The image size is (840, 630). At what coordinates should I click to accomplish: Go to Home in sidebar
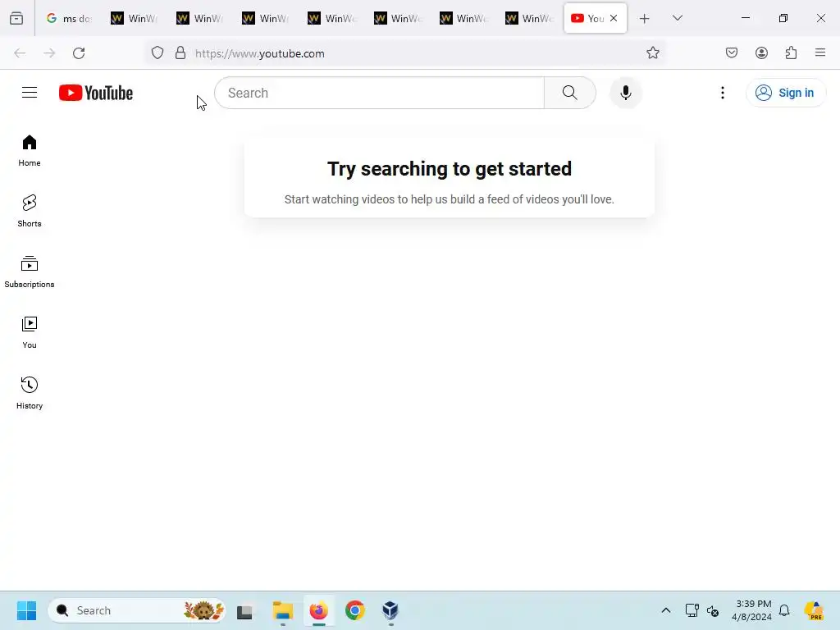[30, 151]
